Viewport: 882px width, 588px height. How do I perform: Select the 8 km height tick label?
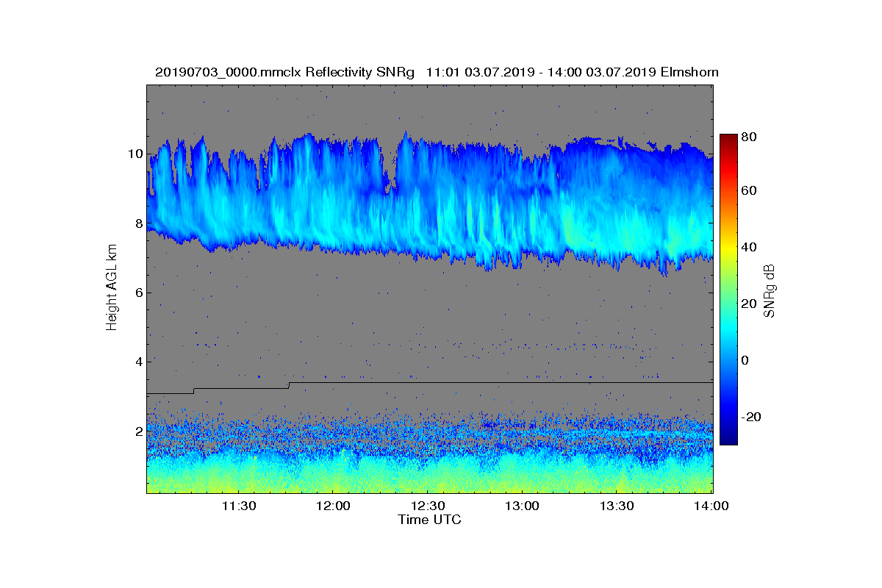139,223
